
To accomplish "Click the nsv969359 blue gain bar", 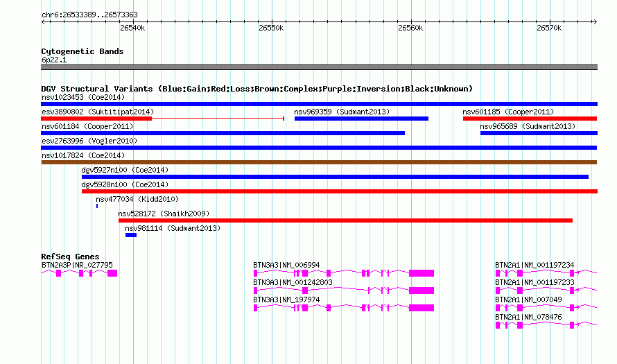I will click(361, 119).
